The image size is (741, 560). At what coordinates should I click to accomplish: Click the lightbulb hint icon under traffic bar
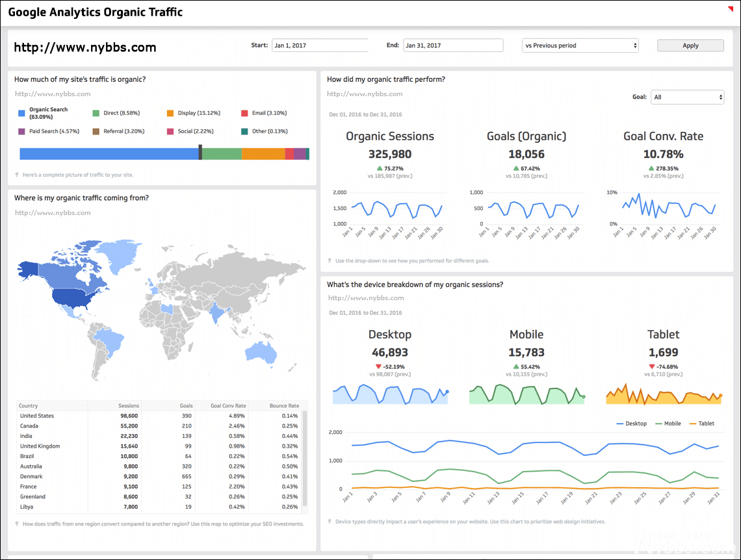[17, 175]
